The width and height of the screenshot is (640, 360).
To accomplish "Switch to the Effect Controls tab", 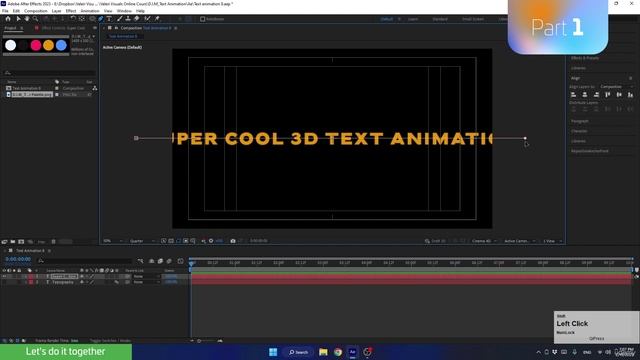I will pyautogui.click(x=63, y=28).
